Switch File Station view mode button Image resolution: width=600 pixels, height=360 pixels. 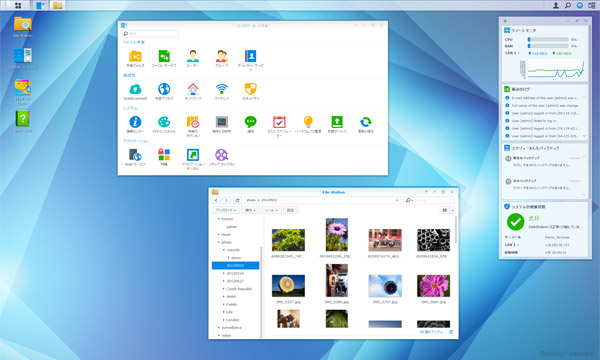pos(445,210)
